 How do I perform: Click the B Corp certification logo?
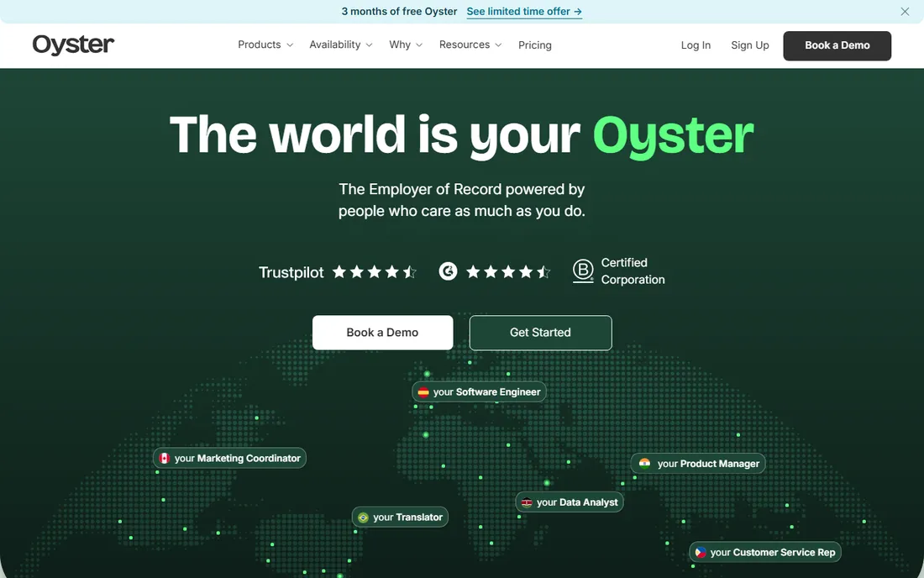583,271
